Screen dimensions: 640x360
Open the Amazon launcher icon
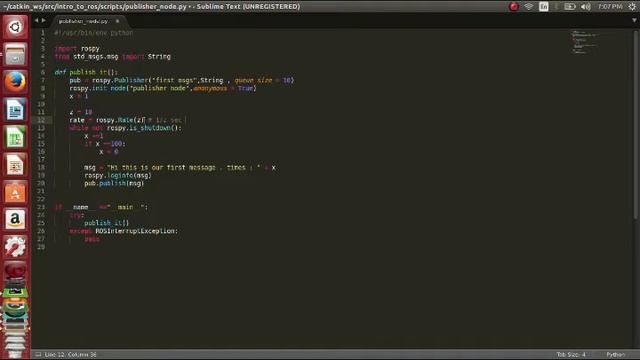point(15,220)
